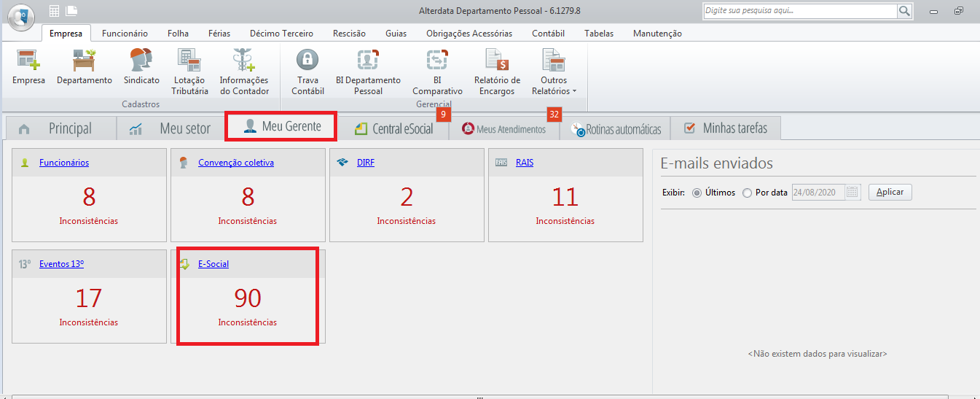The width and height of the screenshot is (980, 399).
Task: Click the RAIS card icon
Action: pos(501,163)
